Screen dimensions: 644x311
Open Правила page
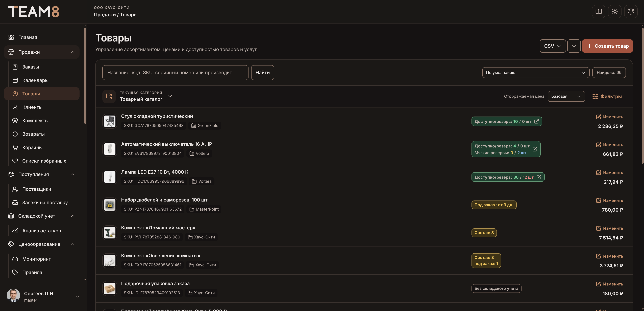coord(44,273)
